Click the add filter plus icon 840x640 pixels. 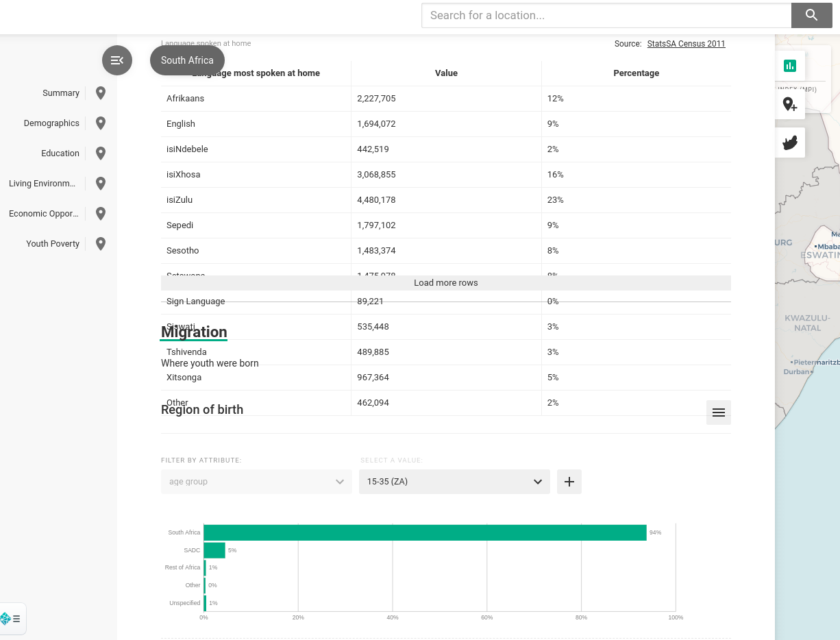click(569, 482)
